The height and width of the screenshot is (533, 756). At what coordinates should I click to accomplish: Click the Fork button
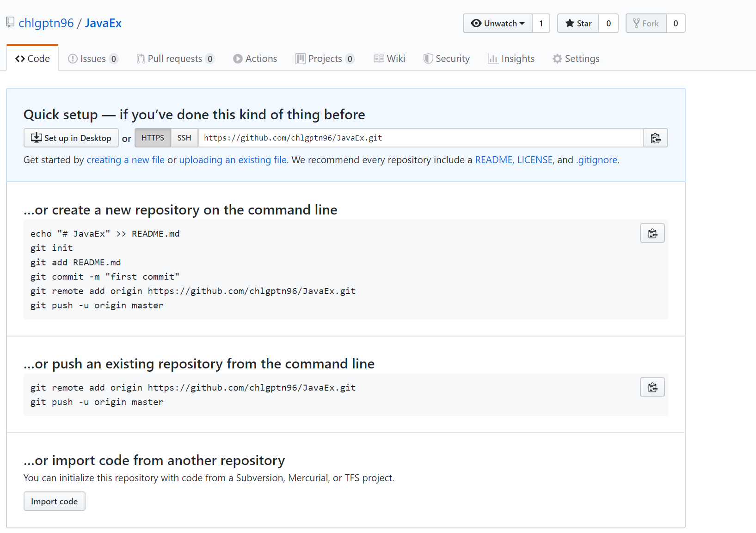[646, 23]
